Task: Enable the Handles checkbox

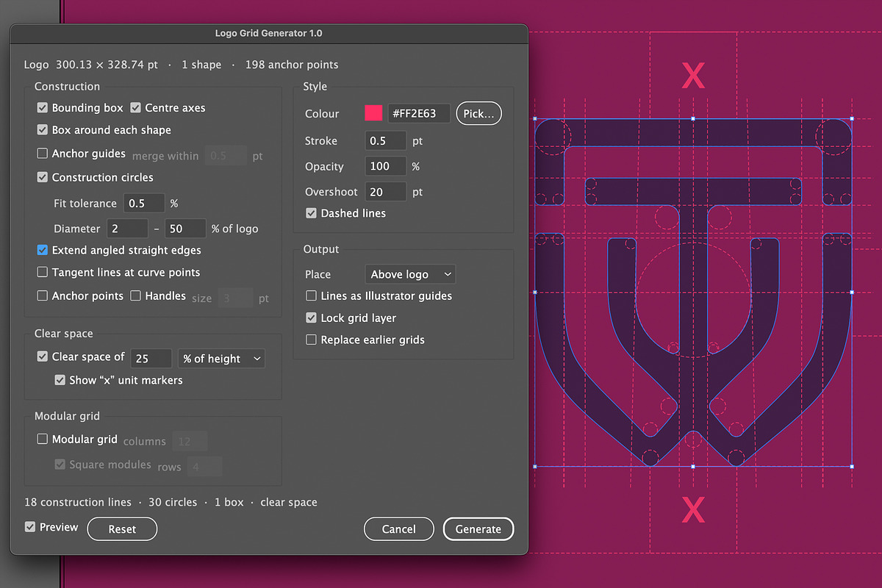Action: 135,295
